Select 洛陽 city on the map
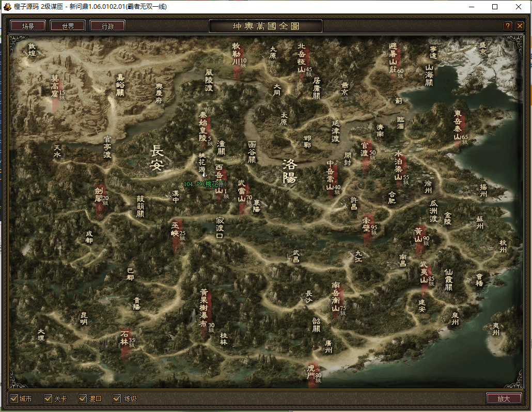 (290, 172)
